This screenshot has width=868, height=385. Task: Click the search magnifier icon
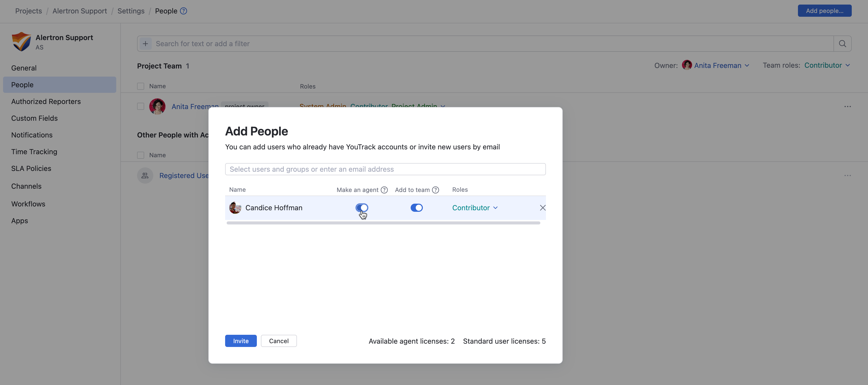pos(842,44)
